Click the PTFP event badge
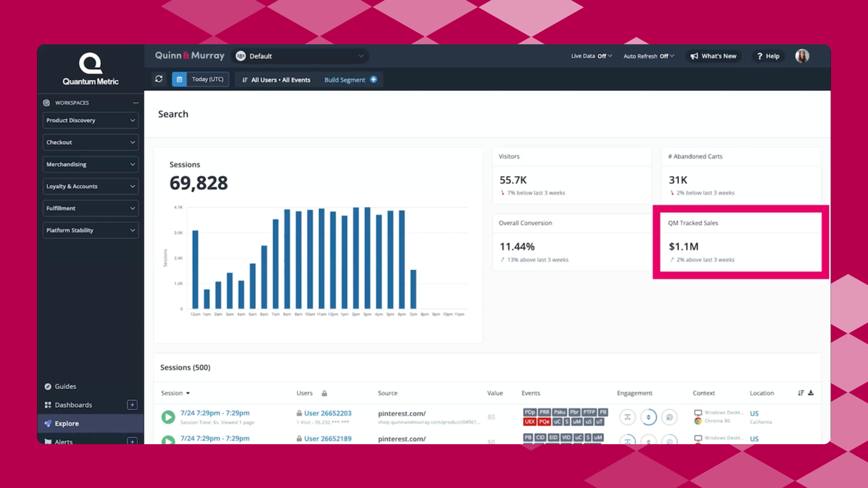 click(589, 412)
